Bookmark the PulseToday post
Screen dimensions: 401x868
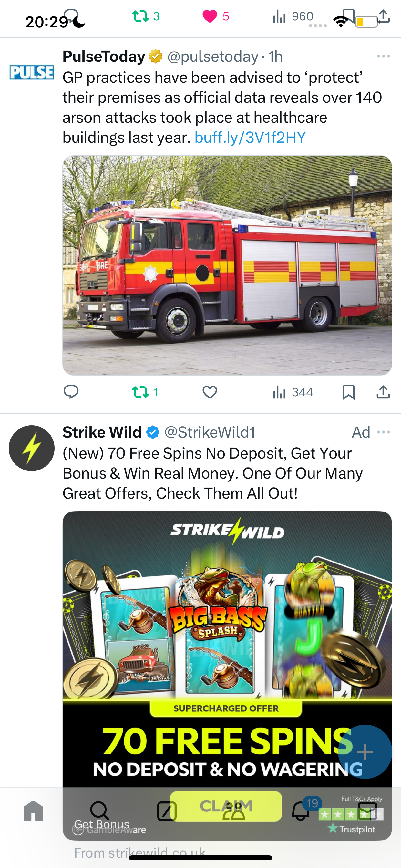348,392
